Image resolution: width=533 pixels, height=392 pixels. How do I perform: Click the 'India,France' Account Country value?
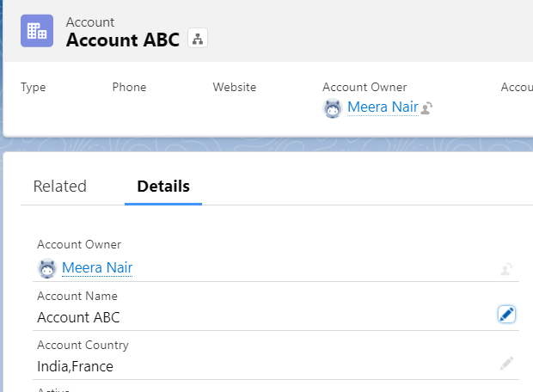75,366
